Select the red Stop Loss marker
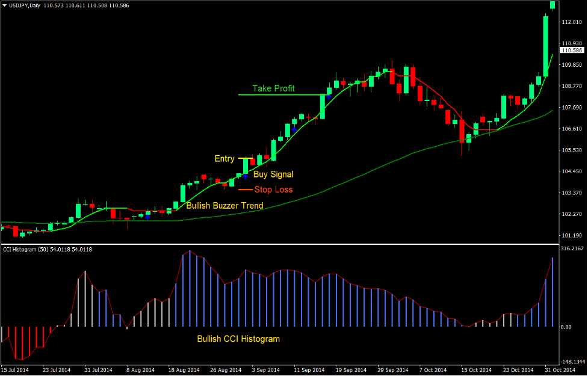 click(x=244, y=190)
